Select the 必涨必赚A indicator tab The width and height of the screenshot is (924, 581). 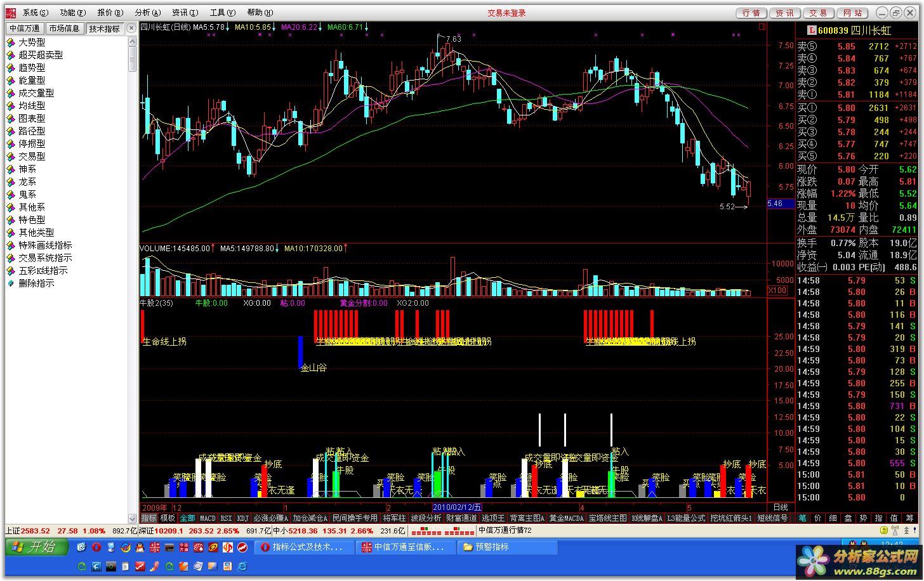[x=271, y=518]
